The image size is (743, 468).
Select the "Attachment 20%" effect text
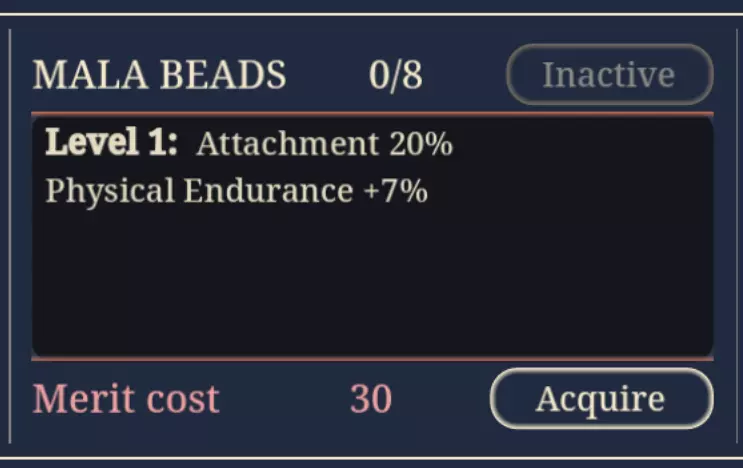point(324,145)
